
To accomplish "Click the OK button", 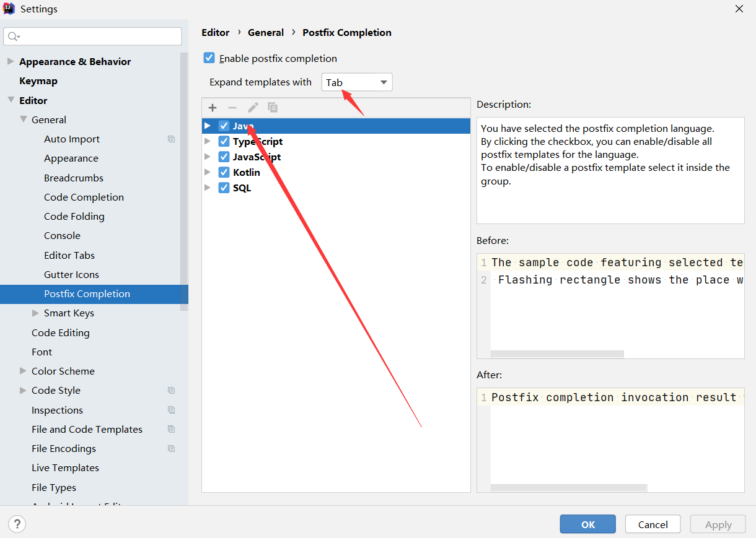I will click(x=587, y=524).
